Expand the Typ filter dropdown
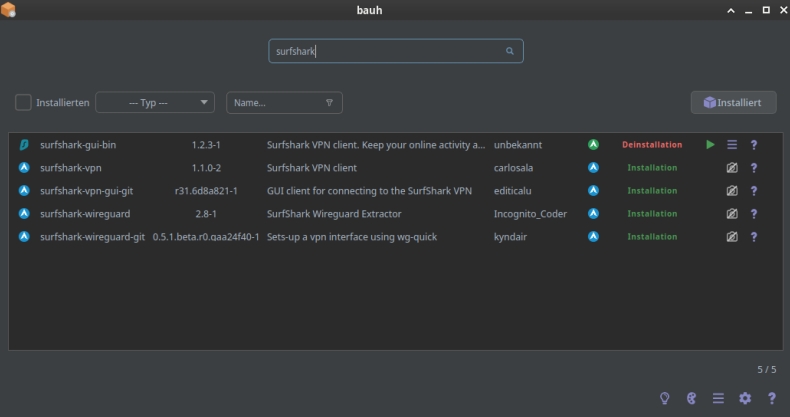Viewport: 790px width, 417px height. click(155, 102)
